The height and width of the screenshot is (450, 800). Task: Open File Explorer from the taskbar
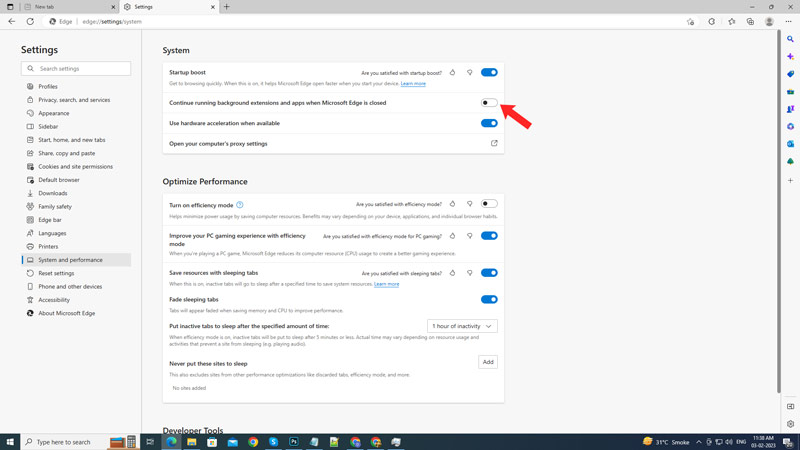tap(192, 442)
